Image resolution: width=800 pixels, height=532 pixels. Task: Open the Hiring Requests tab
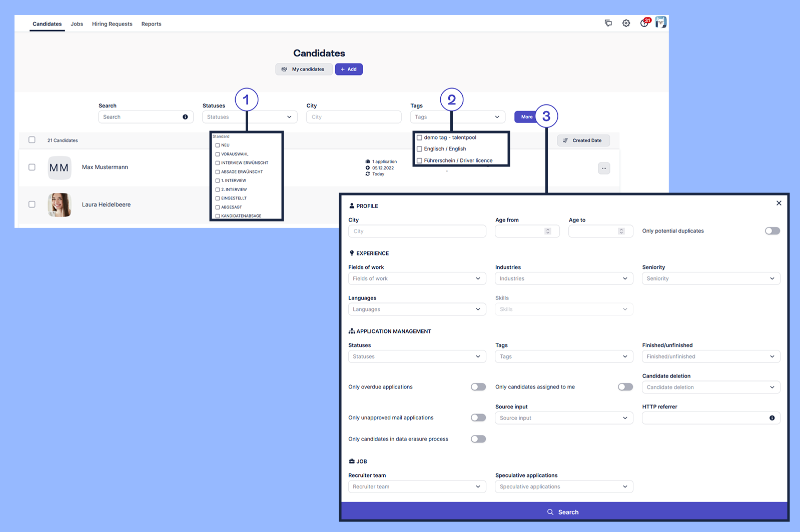pyautogui.click(x=112, y=24)
